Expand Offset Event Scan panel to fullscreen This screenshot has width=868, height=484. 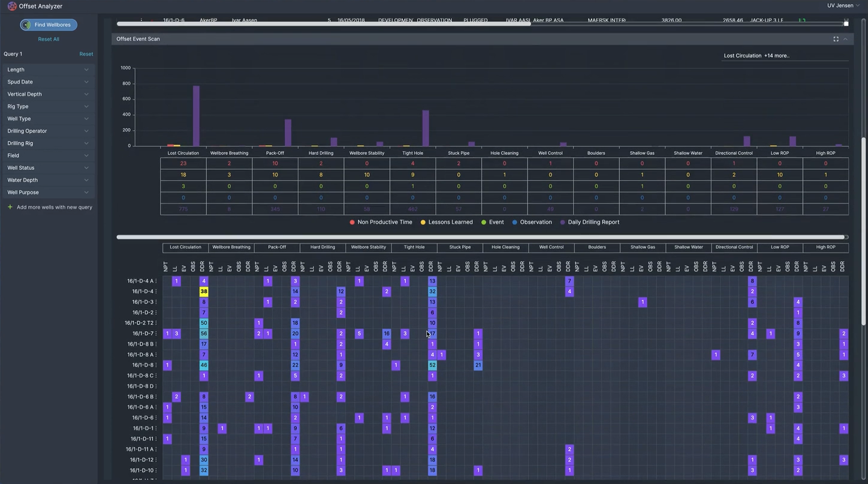tap(836, 39)
